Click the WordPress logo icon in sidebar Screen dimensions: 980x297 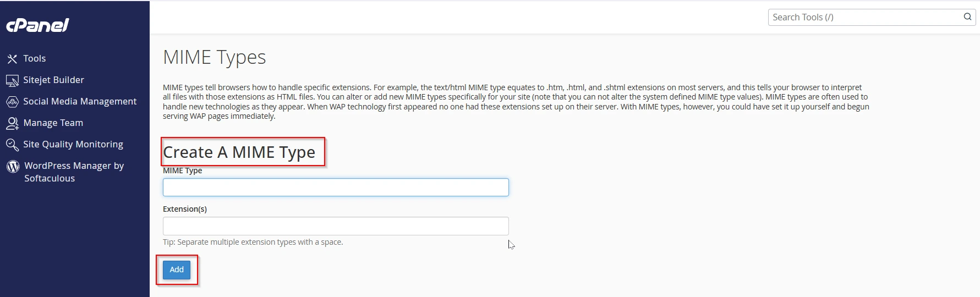click(13, 166)
